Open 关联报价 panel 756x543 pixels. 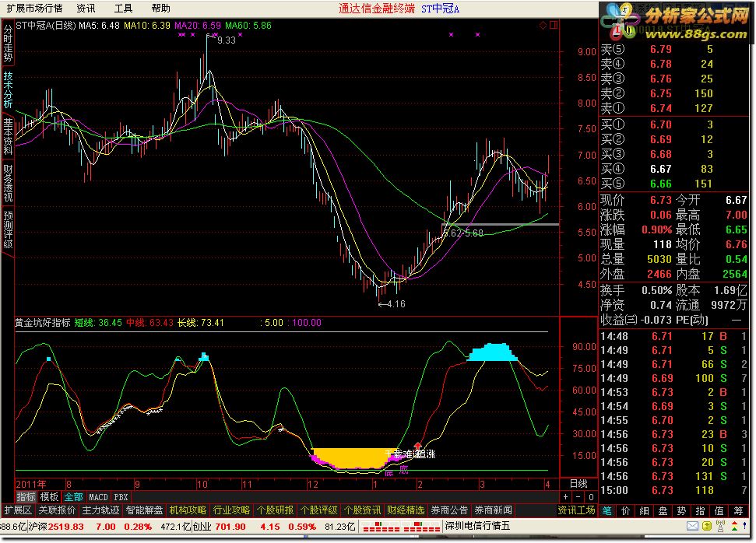[57, 510]
